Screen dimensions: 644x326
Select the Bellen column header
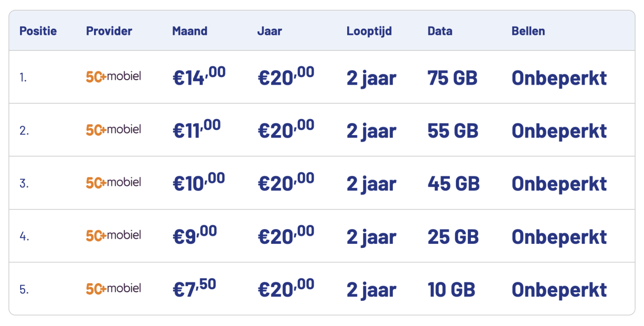(x=528, y=31)
